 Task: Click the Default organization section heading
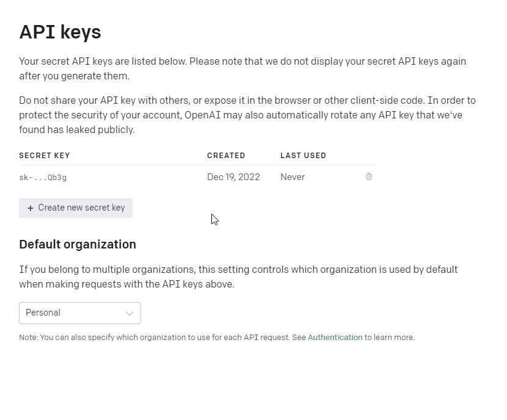(x=77, y=244)
